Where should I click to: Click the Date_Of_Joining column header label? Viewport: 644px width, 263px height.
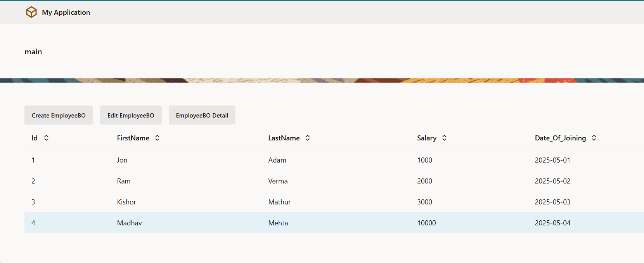tap(560, 138)
